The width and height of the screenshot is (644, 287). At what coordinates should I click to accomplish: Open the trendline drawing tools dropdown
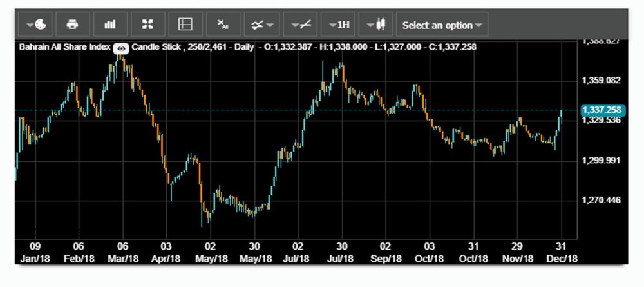(300, 25)
